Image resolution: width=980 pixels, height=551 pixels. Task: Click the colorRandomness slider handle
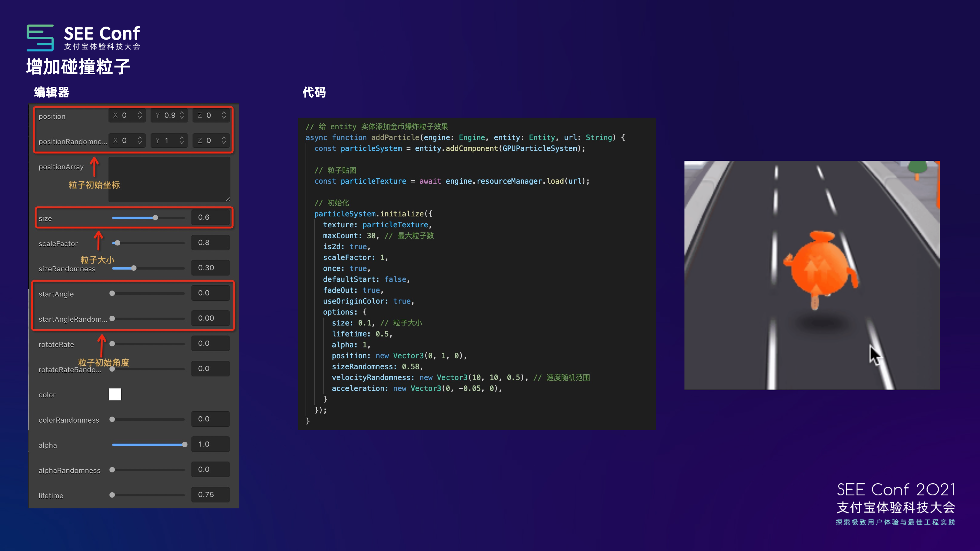[x=112, y=419]
